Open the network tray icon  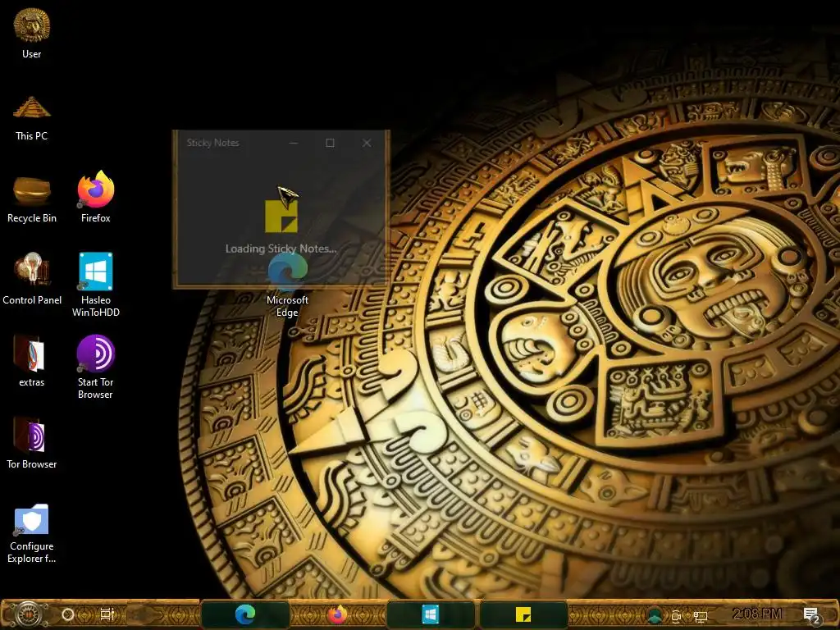[x=701, y=617]
